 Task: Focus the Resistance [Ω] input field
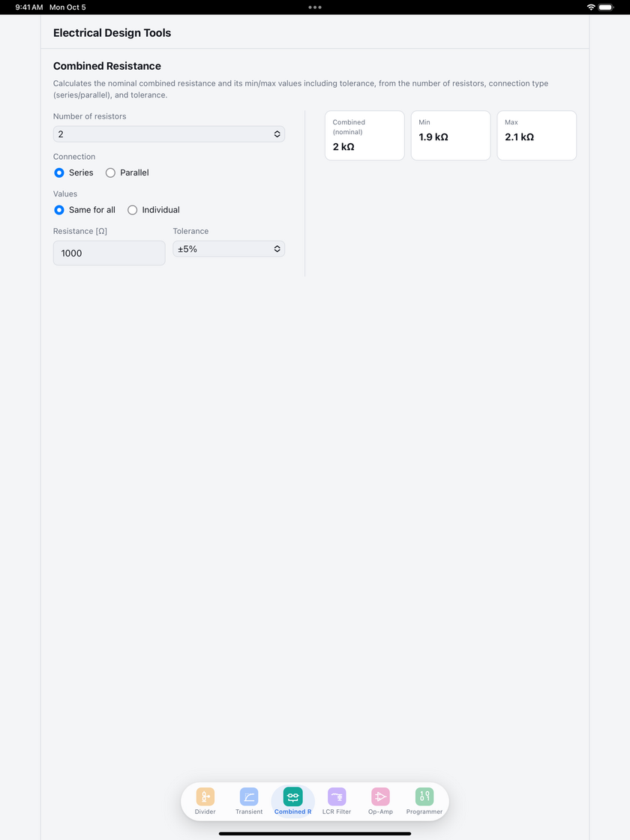[109, 253]
